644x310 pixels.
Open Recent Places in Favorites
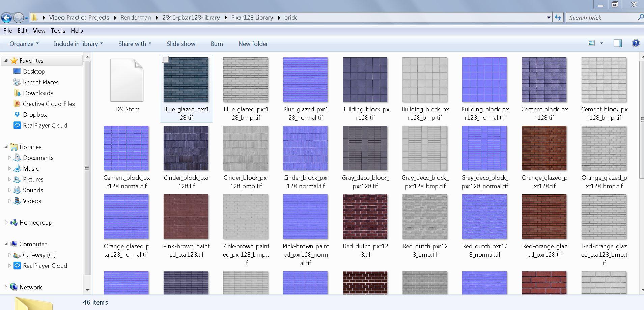[41, 82]
